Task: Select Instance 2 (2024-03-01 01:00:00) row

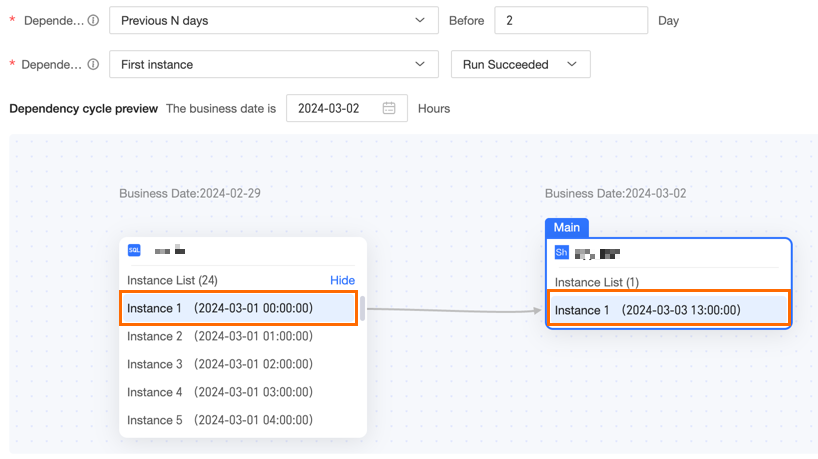Action: [x=238, y=336]
